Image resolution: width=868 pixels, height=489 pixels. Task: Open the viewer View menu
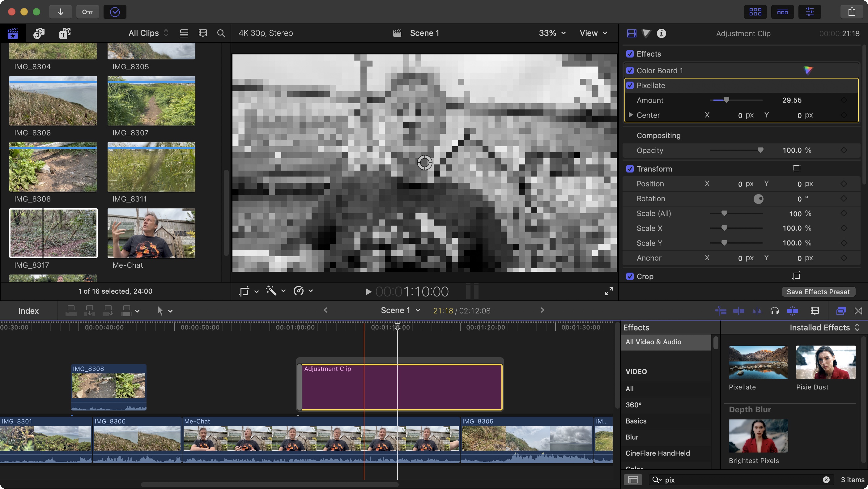pyautogui.click(x=593, y=33)
